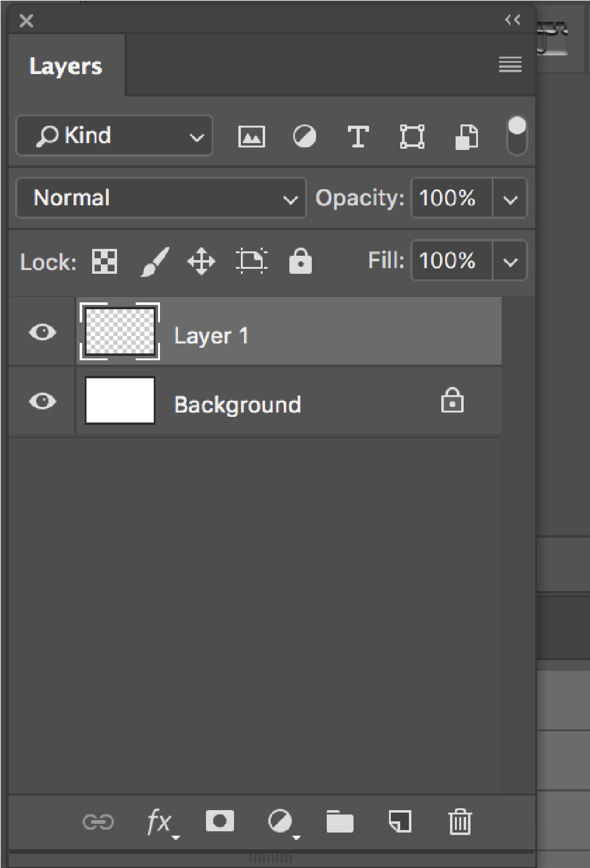
Task: Open the Fill slider dropdown arrow
Action: (x=510, y=261)
